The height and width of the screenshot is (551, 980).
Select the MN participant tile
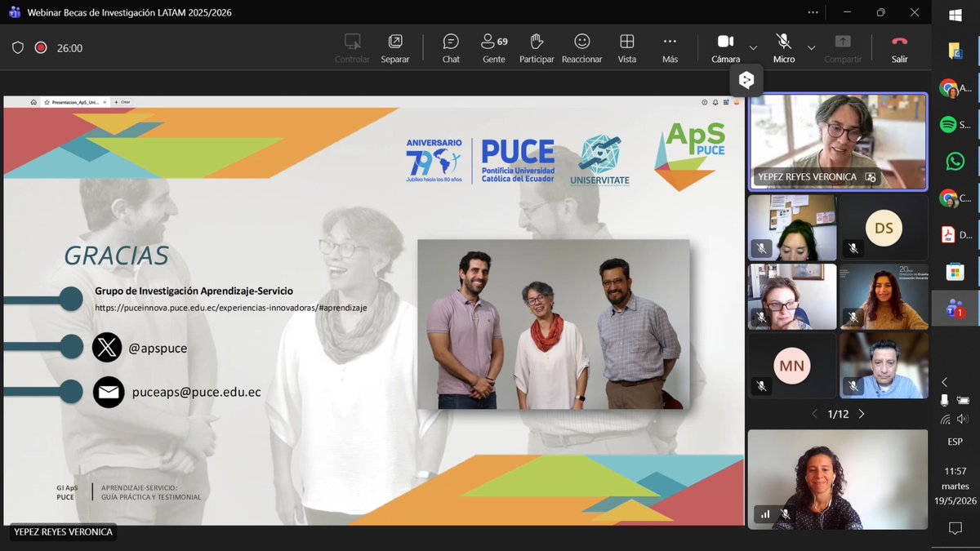(792, 366)
